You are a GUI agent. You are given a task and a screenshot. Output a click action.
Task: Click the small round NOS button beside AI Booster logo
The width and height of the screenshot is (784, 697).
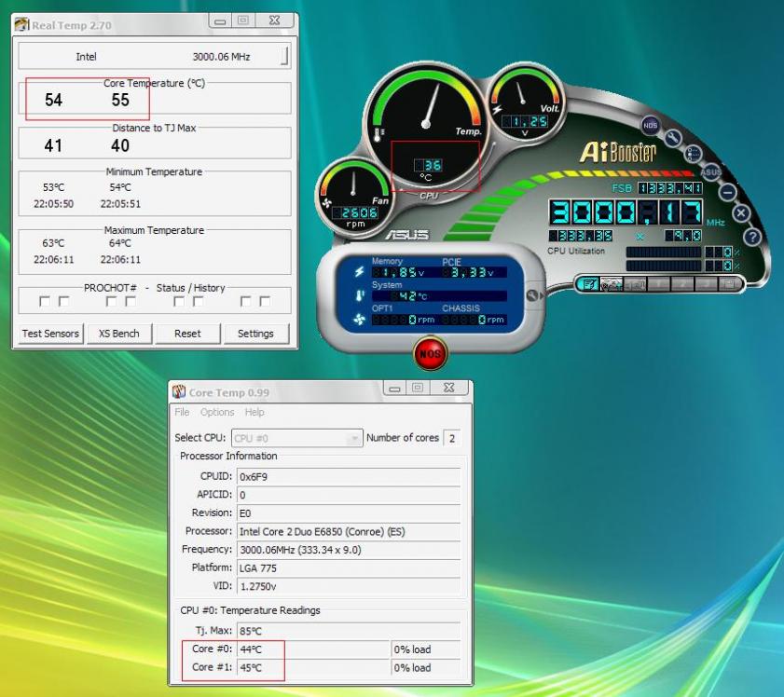pos(650,126)
